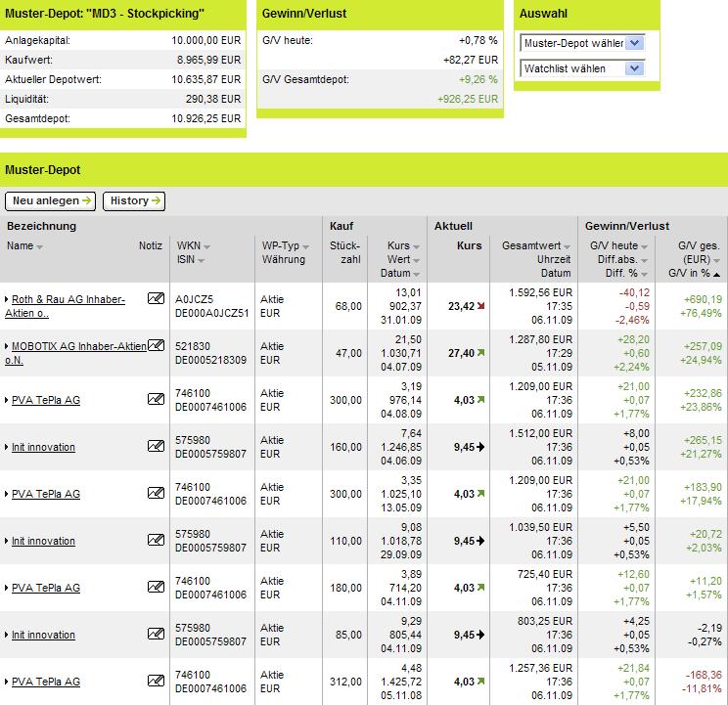Sort by purchase Kurs arrow

416,247
